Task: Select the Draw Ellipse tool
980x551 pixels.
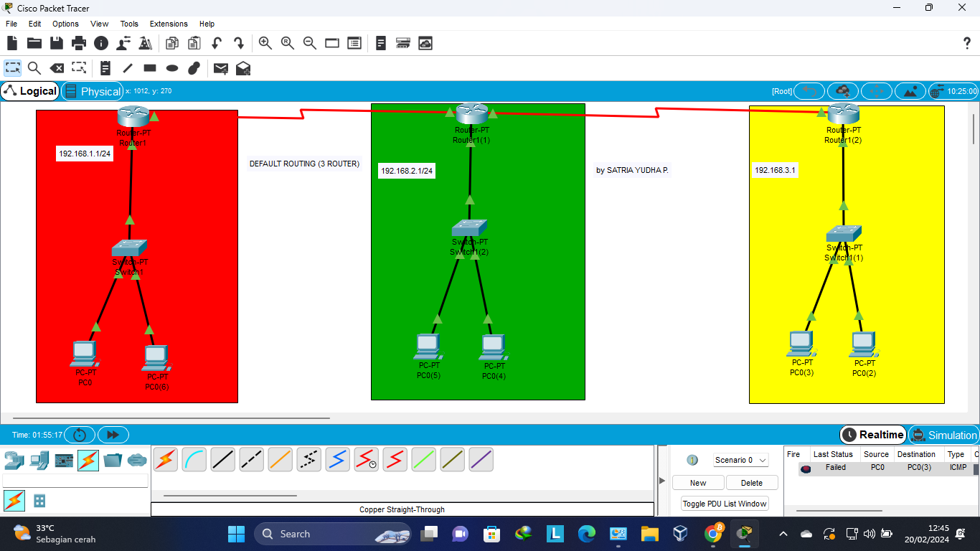Action: coord(172,68)
